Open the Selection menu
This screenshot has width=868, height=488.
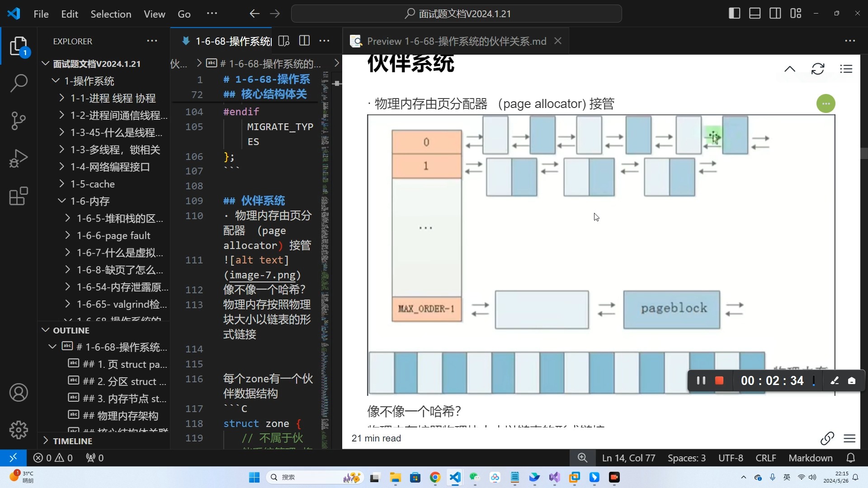(x=111, y=14)
